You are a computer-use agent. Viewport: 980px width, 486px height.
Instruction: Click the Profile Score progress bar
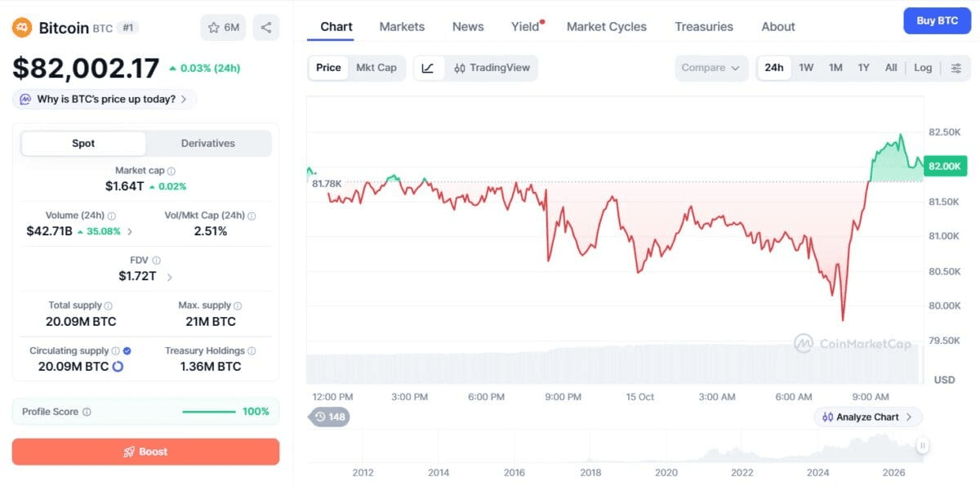tap(208, 412)
